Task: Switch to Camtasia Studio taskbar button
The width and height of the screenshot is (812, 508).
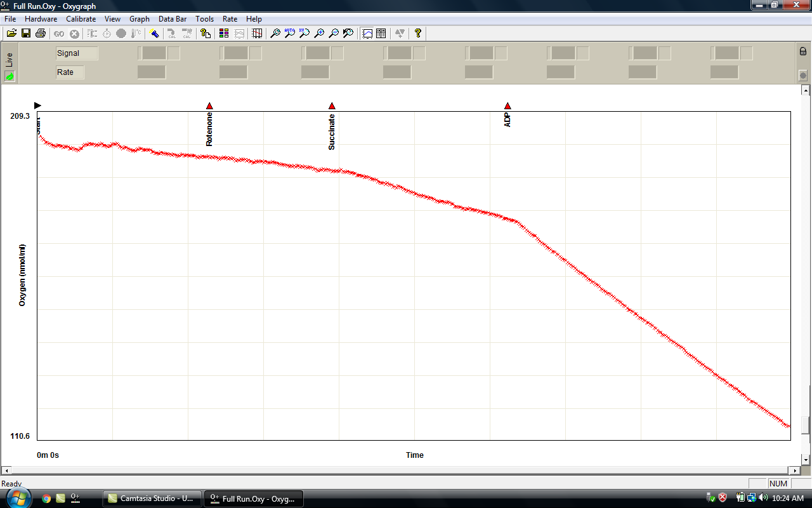Action: pyautogui.click(x=152, y=498)
